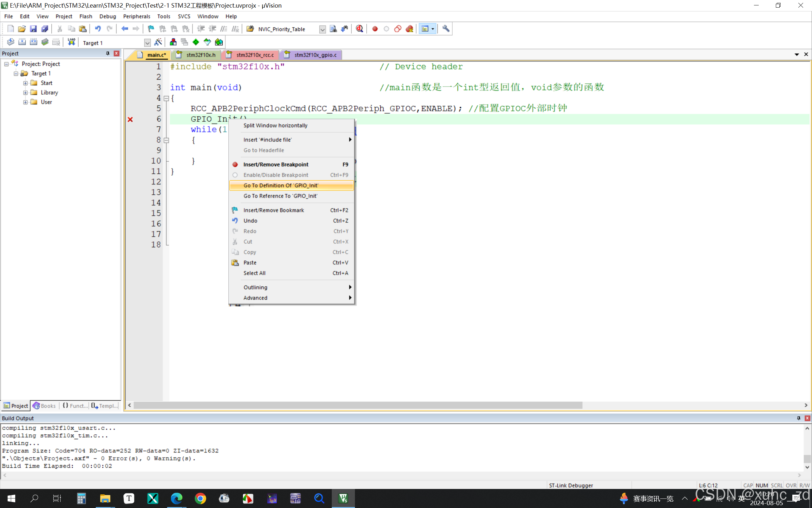The height and width of the screenshot is (508, 812).
Task: Open the Peripherals menu
Action: click(137, 16)
